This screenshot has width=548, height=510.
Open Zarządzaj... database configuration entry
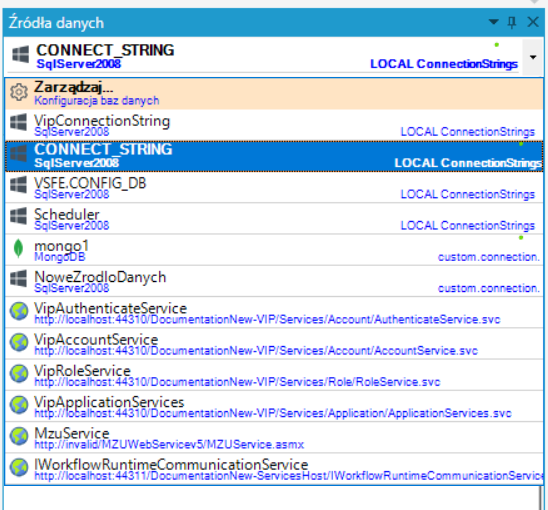pos(274,94)
